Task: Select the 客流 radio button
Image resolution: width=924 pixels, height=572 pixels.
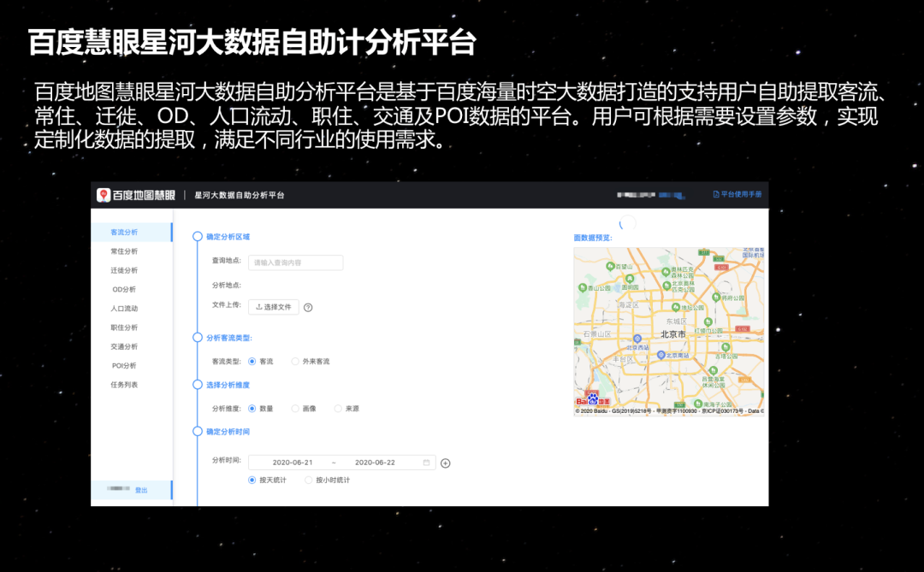Action: 252,362
